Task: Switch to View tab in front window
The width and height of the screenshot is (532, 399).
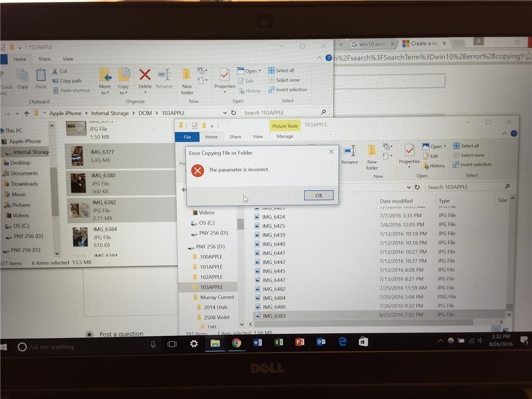Action: click(258, 137)
